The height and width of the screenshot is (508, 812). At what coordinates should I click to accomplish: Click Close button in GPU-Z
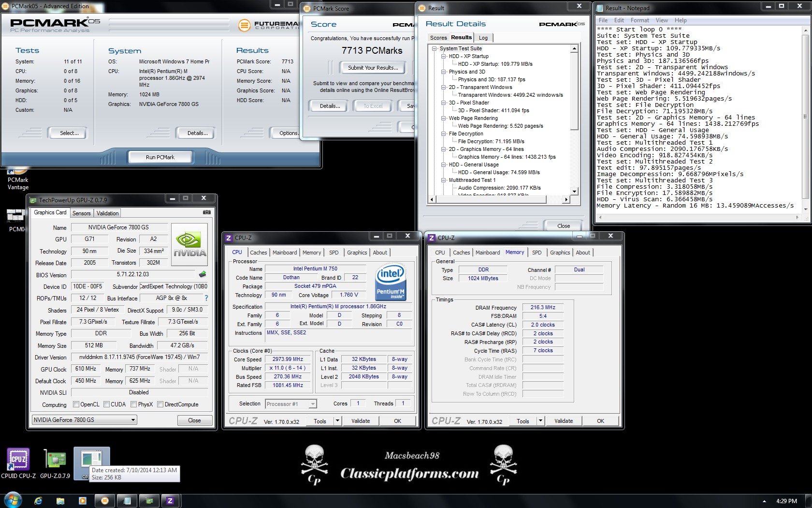pyautogui.click(x=194, y=420)
